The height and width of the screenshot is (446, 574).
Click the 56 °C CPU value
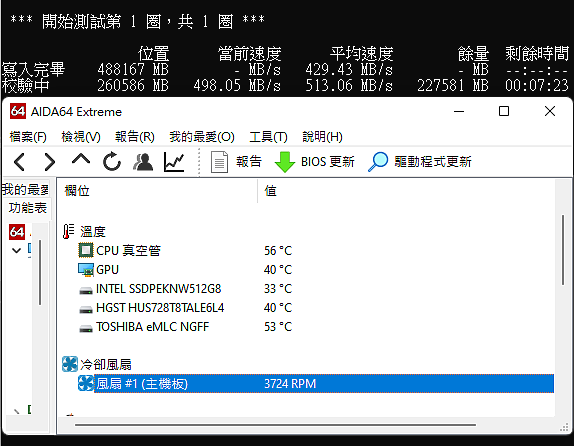pyautogui.click(x=278, y=251)
